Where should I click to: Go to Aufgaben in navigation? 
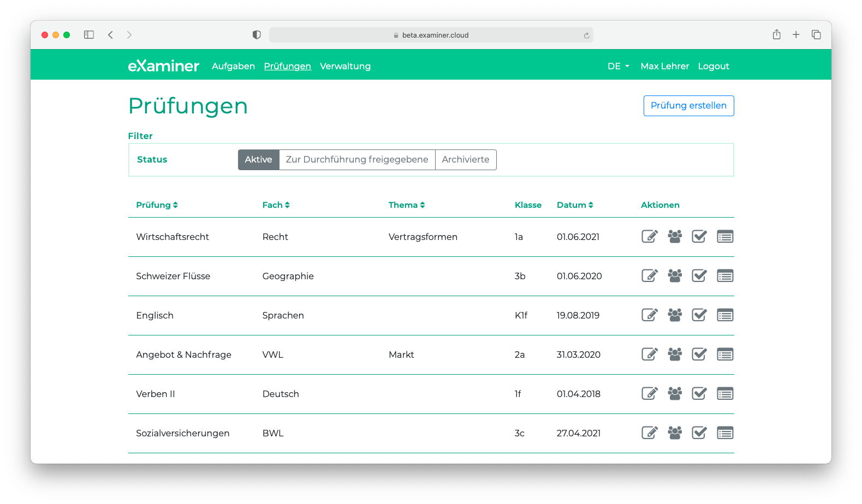233,66
